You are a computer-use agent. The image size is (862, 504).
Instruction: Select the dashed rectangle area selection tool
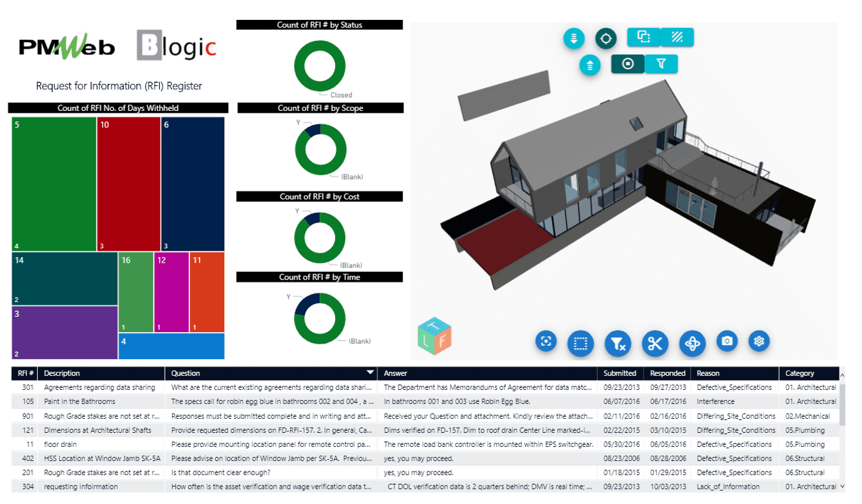581,344
